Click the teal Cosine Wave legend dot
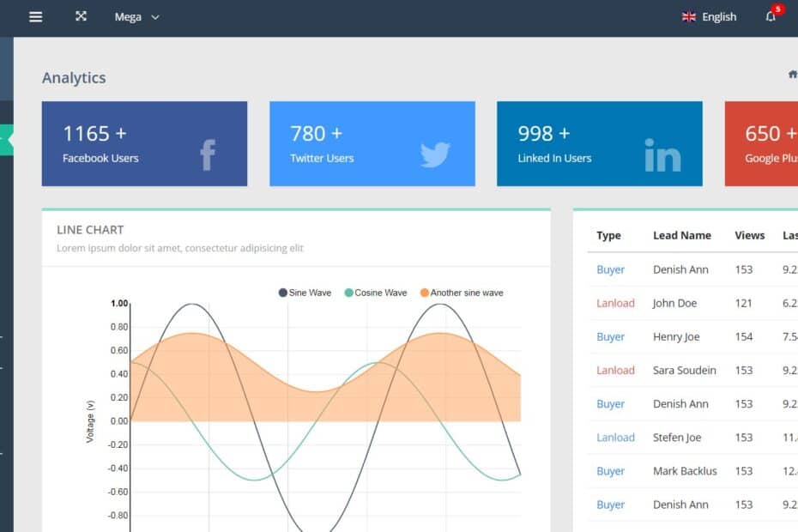Viewport: 798px width, 532px height. 348,293
